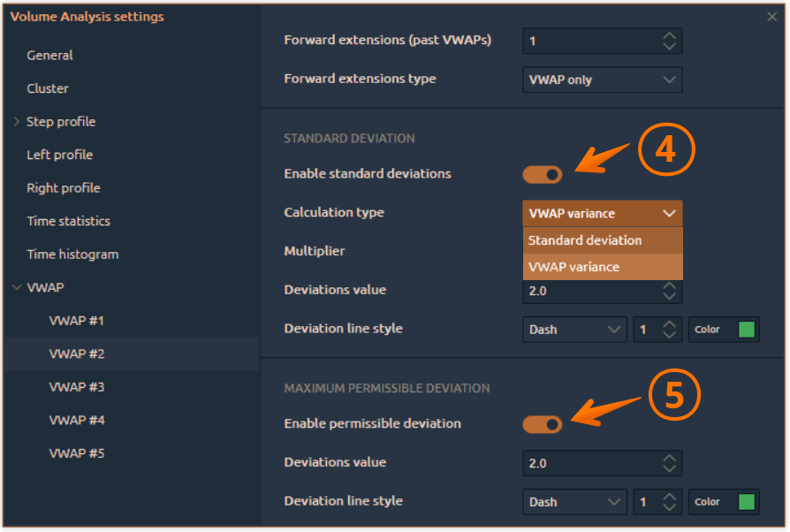Toggle Enable permissible deviation switch

pyautogui.click(x=542, y=424)
